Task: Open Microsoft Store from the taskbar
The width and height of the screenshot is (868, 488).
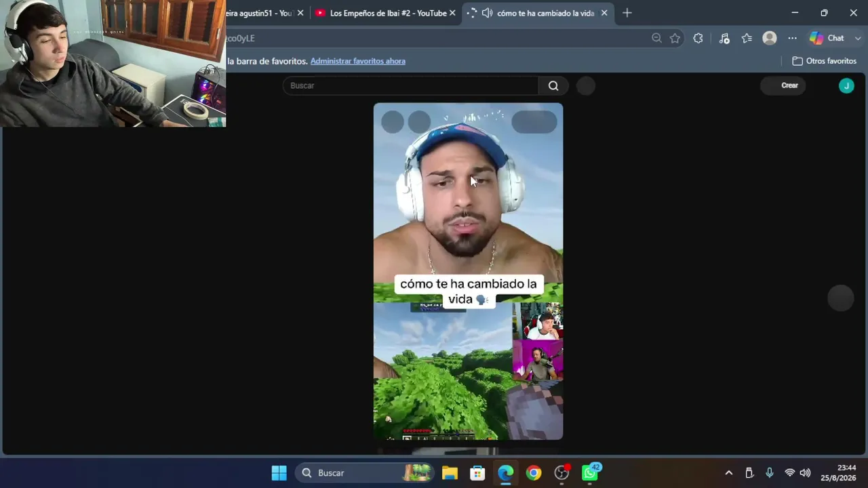Action: [x=478, y=473]
